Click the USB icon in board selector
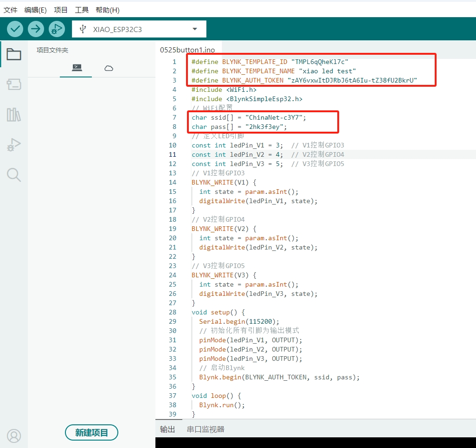 pyautogui.click(x=83, y=29)
